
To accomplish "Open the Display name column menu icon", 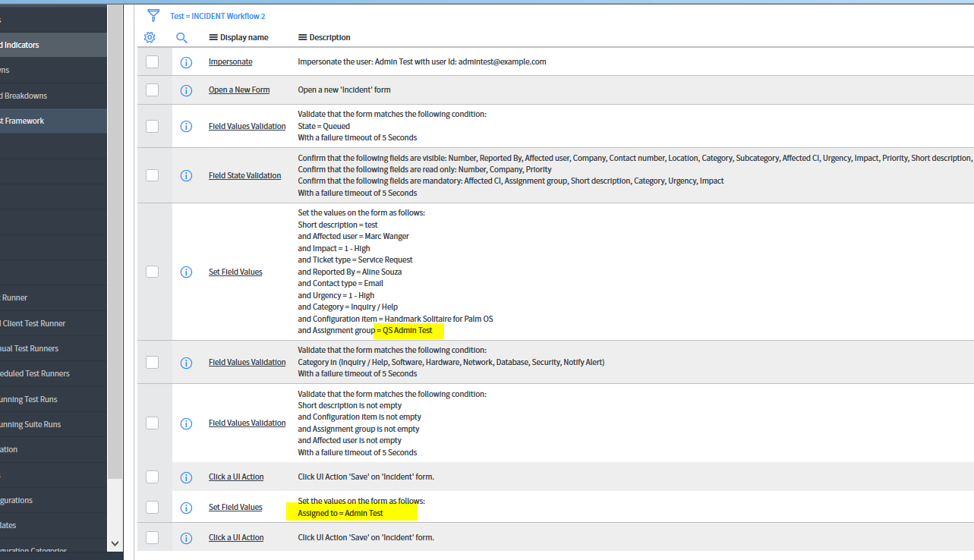I will click(x=213, y=37).
